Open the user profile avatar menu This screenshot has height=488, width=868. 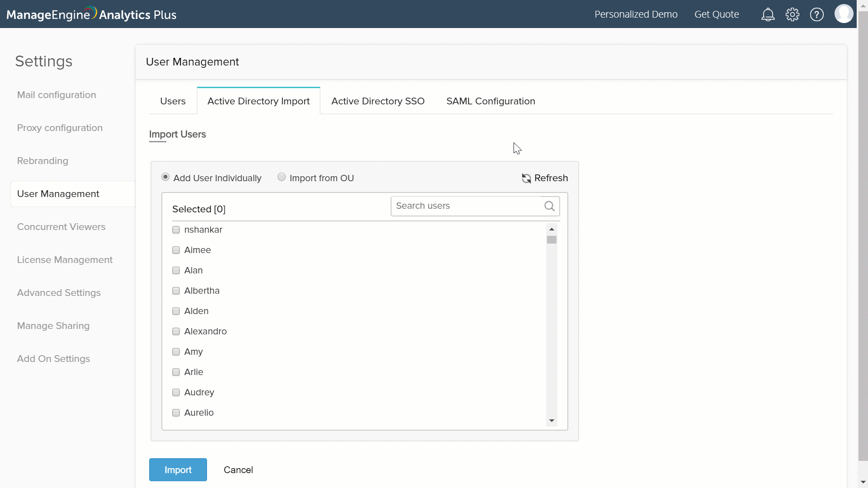(x=844, y=14)
